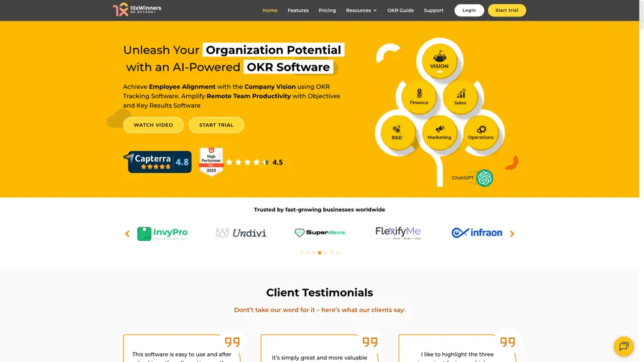Expand the Resources dropdown
The image size is (644, 362).
tap(361, 10)
